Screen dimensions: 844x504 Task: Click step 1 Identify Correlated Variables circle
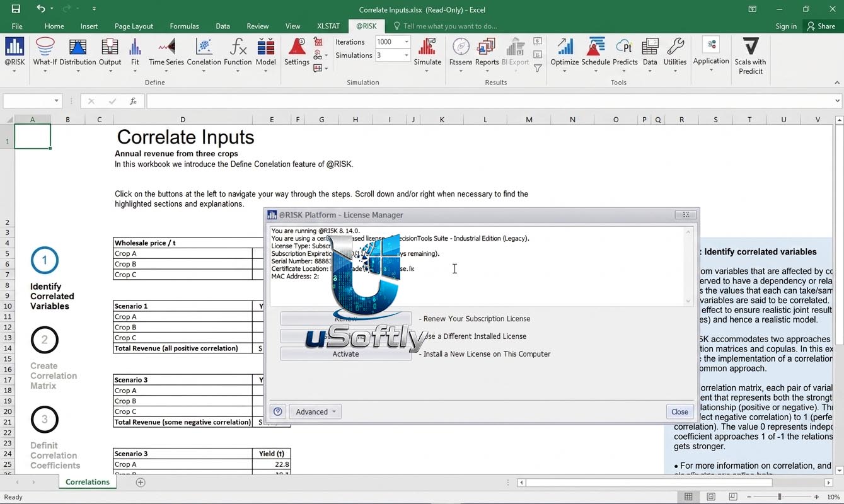tap(44, 260)
